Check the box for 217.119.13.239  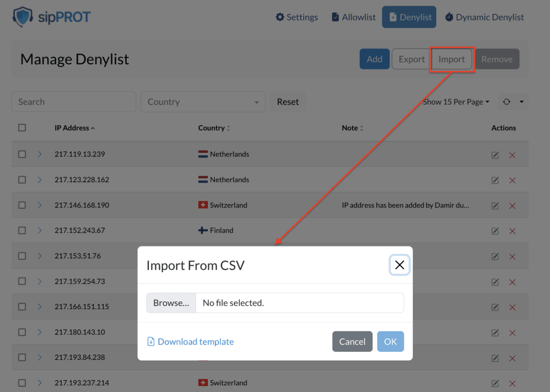click(x=22, y=154)
